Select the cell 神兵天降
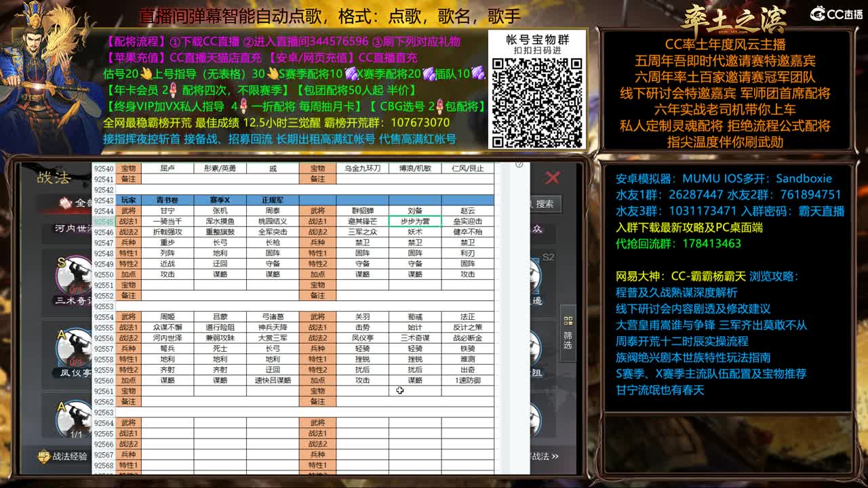The width and height of the screenshot is (868, 488). [x=273, y=327]
